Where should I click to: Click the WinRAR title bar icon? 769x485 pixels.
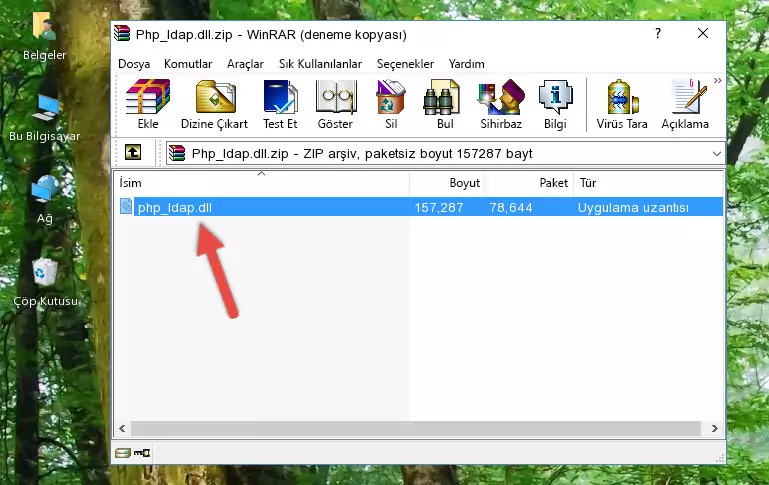(x=122, y=34)
